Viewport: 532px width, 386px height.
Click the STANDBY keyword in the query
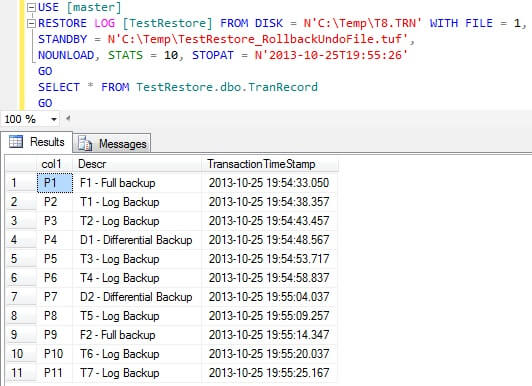pos(63,39)
